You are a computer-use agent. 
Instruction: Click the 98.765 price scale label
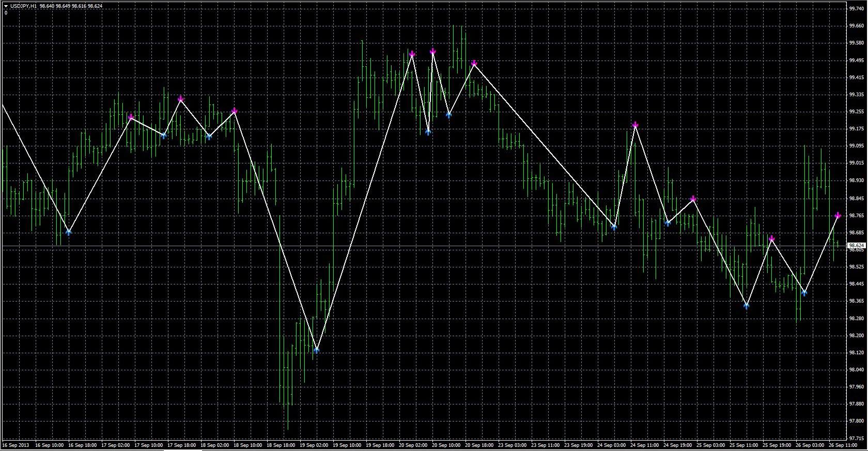(x=856, y=215)
